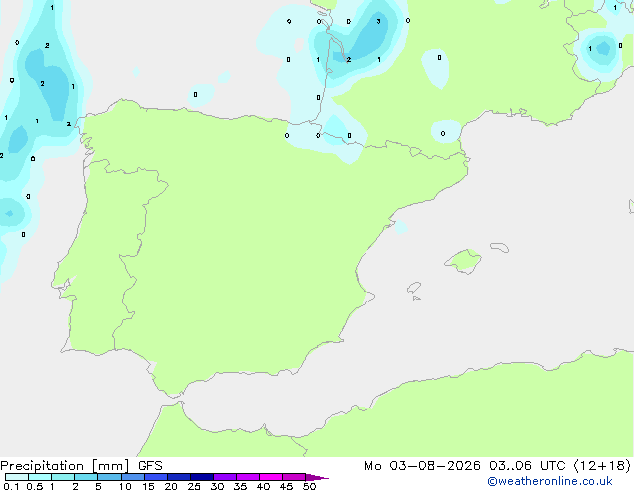Click the 25–30 mm dark blue swatch
This screenshot has width=634, height=490.
pyautogui.click(x=201, y=477)
